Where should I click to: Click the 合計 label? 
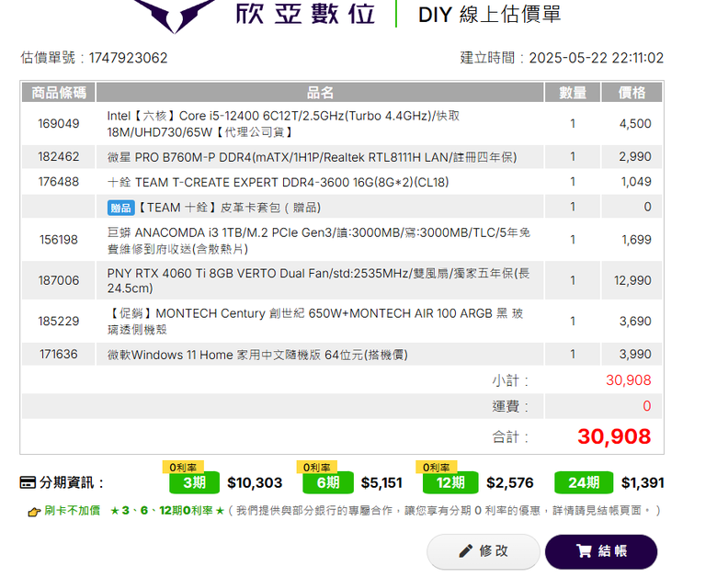pos(510,437)
